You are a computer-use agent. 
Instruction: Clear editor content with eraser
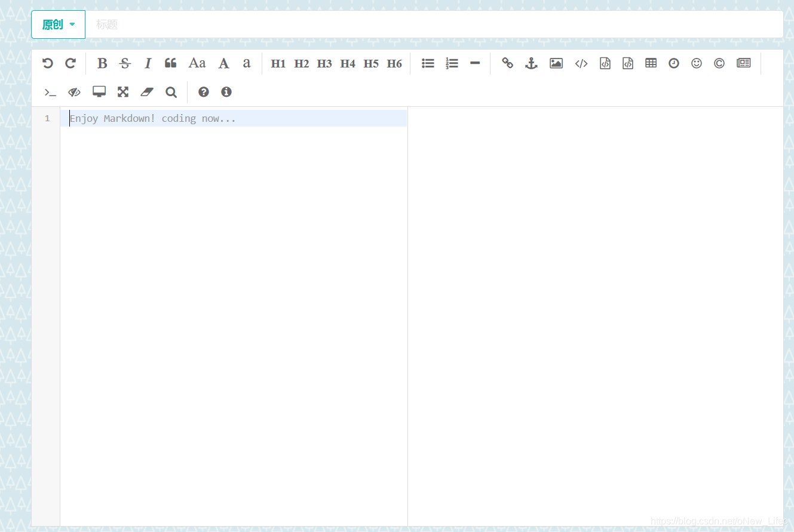(x=147, y=92)
